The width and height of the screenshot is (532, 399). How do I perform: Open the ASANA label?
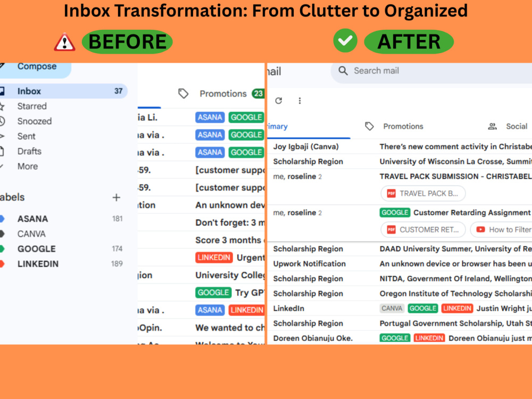[32, 219]
